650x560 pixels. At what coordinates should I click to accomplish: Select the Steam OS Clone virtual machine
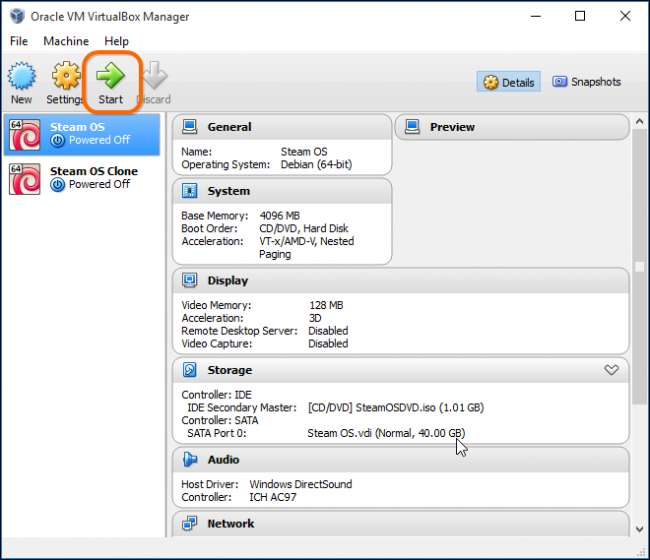click(82, 178)
